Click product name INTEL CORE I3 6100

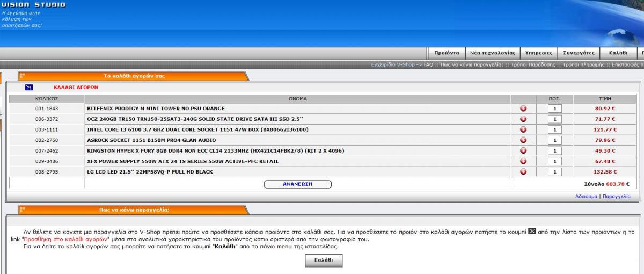(x=197, y=129)
